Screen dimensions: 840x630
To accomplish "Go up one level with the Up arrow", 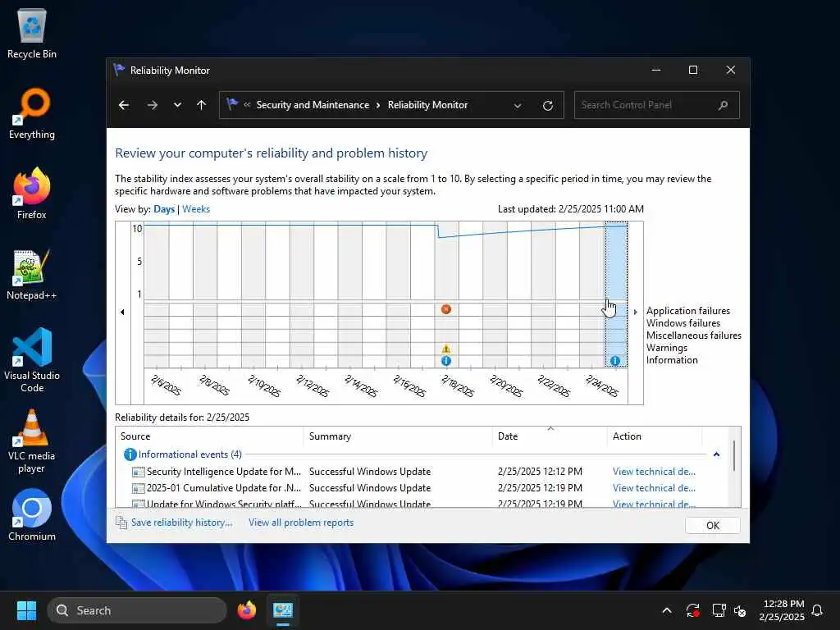I will [202, 105].
